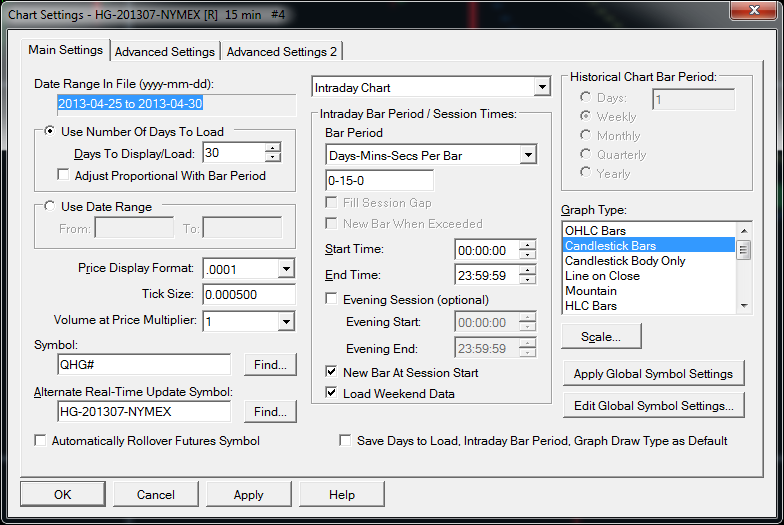Image resolution: width=784 pixels, height=525 pixels.
Task: Enable Adjust Proportional With Bar Period
Action: click(64, 175)
